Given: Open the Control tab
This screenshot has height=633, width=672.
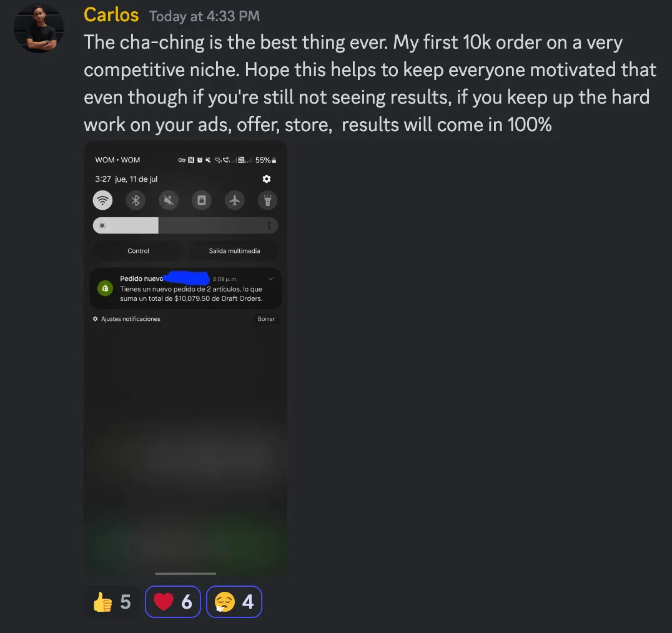Looking at the screenshot, I should 138,251.
